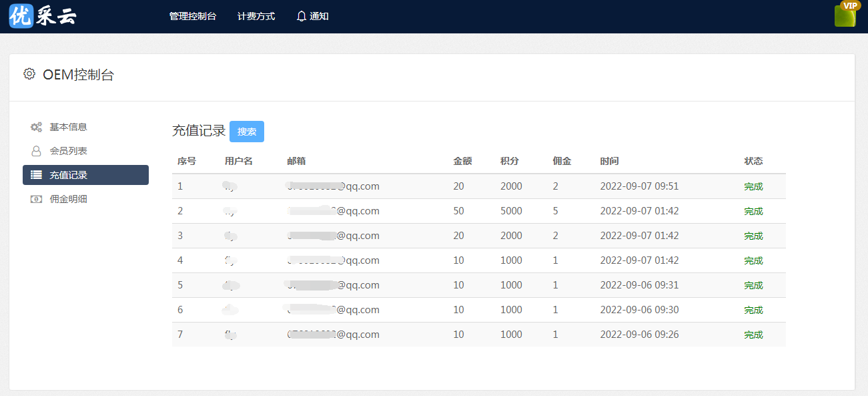Screen dimensions: 868x396
Task: Click the 基本信息 gears icon
Action: (x=36, y=127)
